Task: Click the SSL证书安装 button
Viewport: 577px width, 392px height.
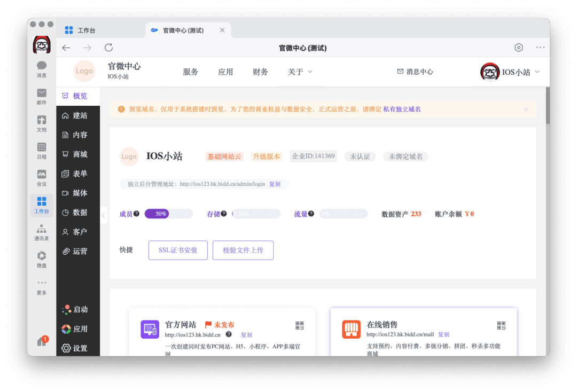Action: click(x=178, y=250)
